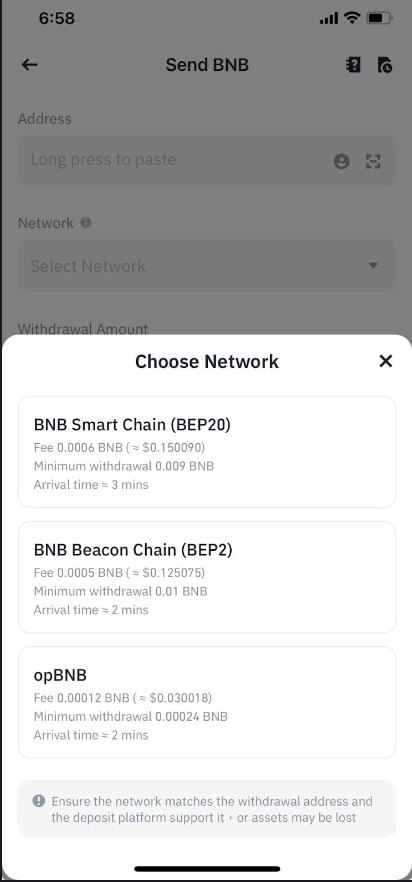
Task: Tap the contact picker icon in Address field
Action: click(341, 161)
